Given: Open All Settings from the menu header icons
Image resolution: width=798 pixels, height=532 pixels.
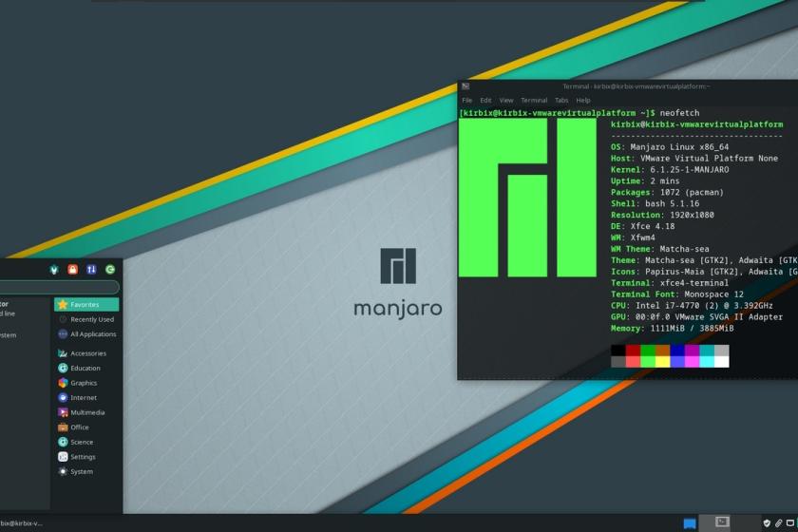Looking at the screenshot, I should (x=54, y=270).
